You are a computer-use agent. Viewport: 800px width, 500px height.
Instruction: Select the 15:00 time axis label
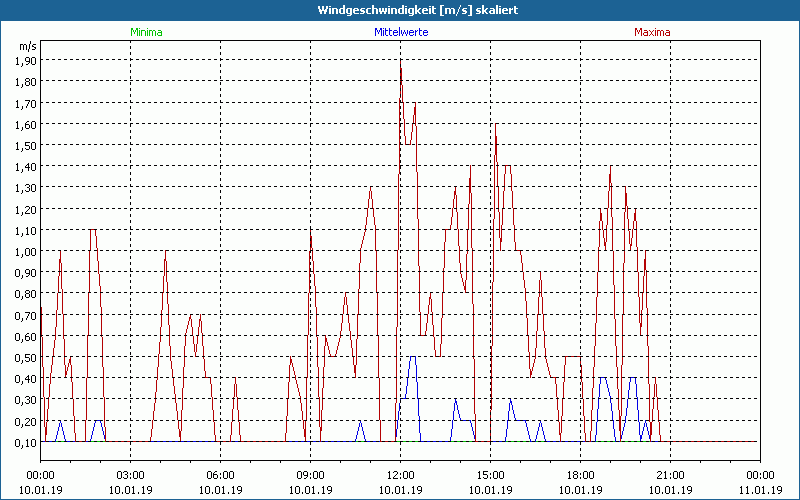coord(490,475)
